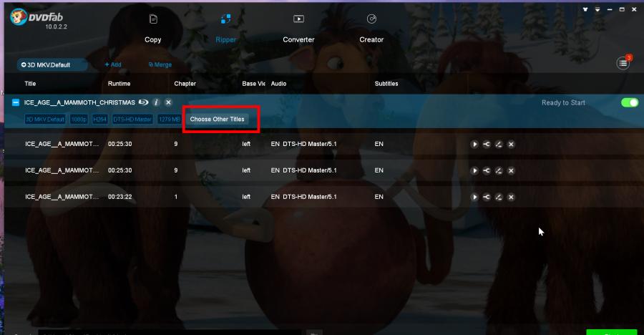The height and width of the screenshot is (335, 644).
Task: Show info for ICE_AGE__A_MAMMOTH_CHRISTMAS source
Action: [x=156, y=102]
